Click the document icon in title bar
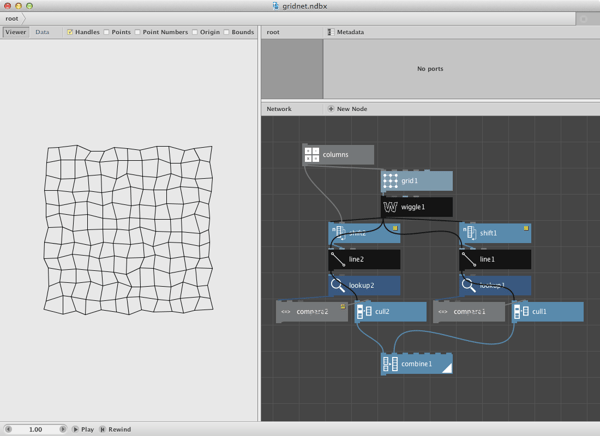Viewport: 600px width, 436px height. [x=276, y=6]
